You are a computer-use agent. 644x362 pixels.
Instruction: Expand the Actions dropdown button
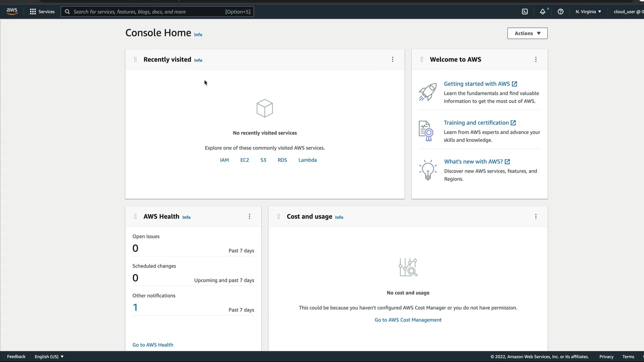click(x=527, y=34)
